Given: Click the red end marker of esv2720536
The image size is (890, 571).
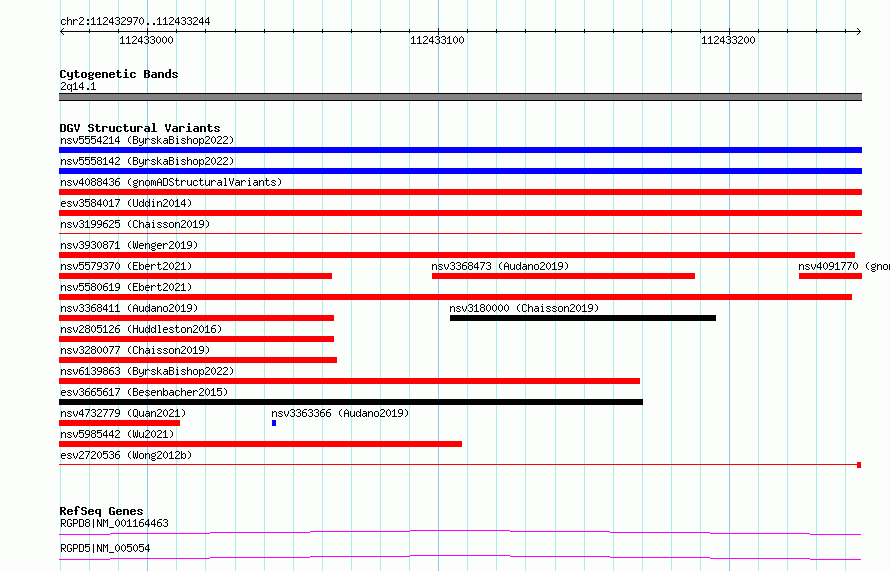Looking at the screenshot, I should [859, 465].
